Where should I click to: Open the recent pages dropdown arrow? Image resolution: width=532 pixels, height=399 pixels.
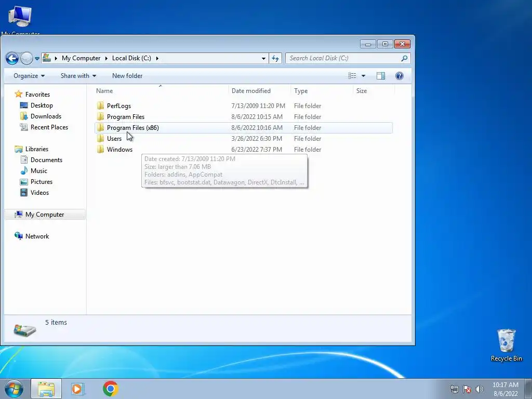click(x=37, y=59)
